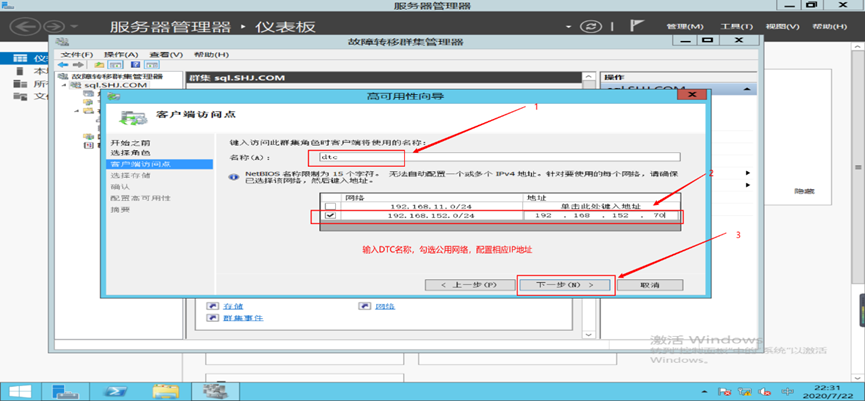Click the 隐藏 hide link in Server Manager
The image size is (865, 401).
click(x=804, y=191)
